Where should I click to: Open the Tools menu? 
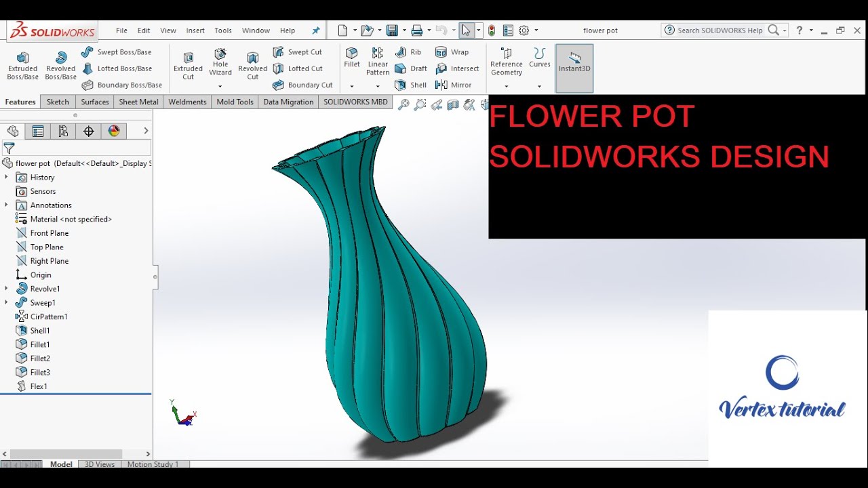click(x=223, y=30)
